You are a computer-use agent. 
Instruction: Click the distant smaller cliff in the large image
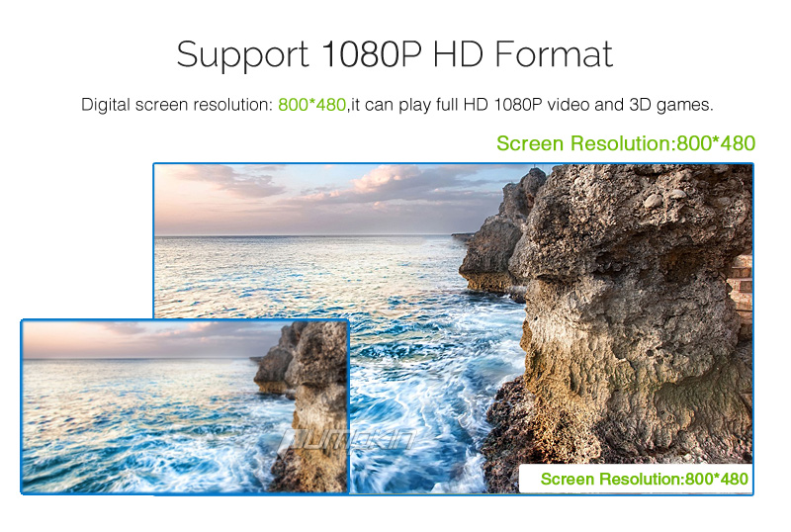[497, 237]
